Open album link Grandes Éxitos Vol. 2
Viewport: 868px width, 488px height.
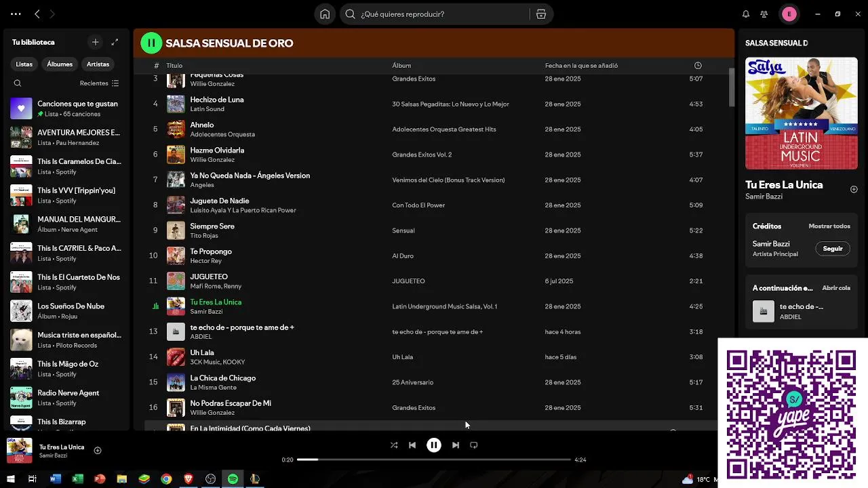(x=422, y=155)
